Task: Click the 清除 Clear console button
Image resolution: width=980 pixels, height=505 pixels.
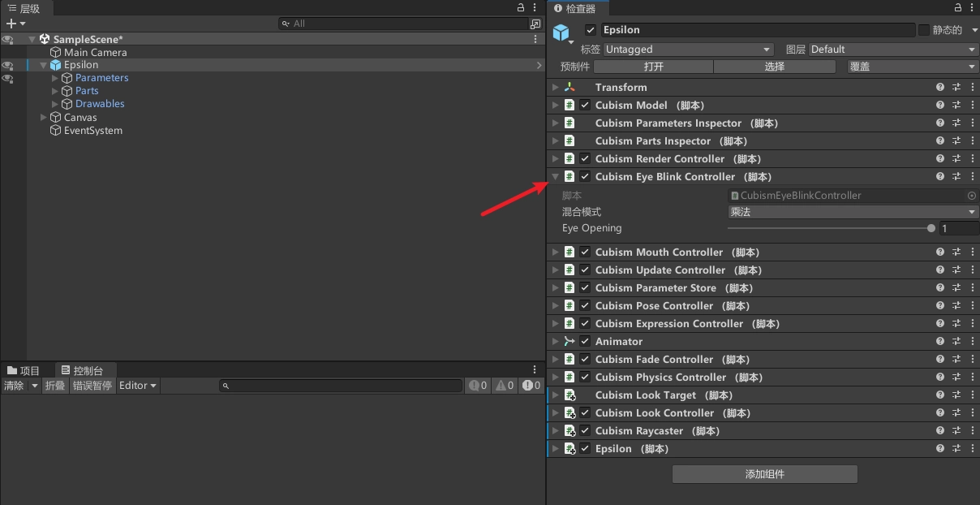Action: (14, 386)
